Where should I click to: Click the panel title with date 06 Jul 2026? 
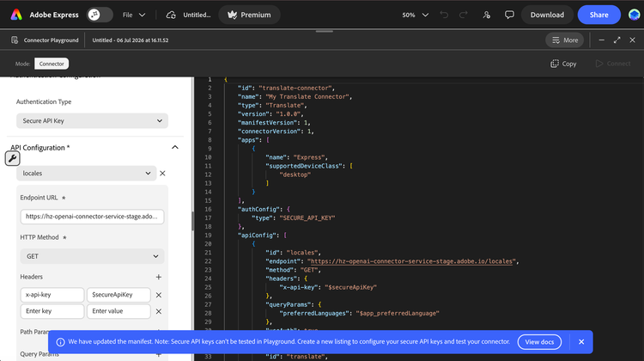131,40
